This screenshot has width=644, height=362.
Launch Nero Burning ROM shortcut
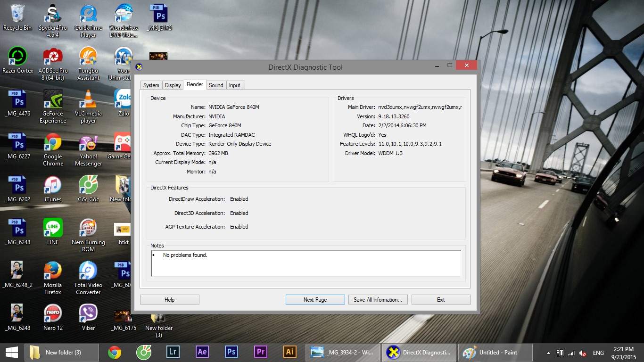point(88,235)
